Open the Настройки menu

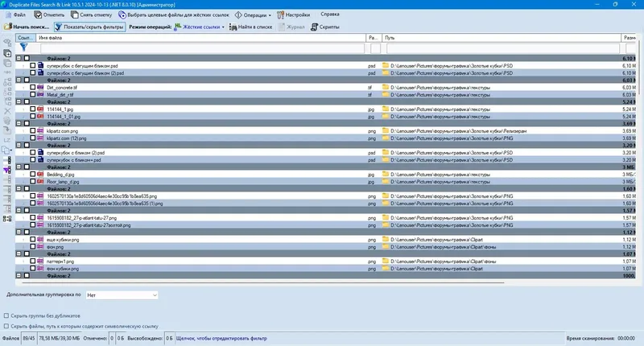(x=293, y=14)
